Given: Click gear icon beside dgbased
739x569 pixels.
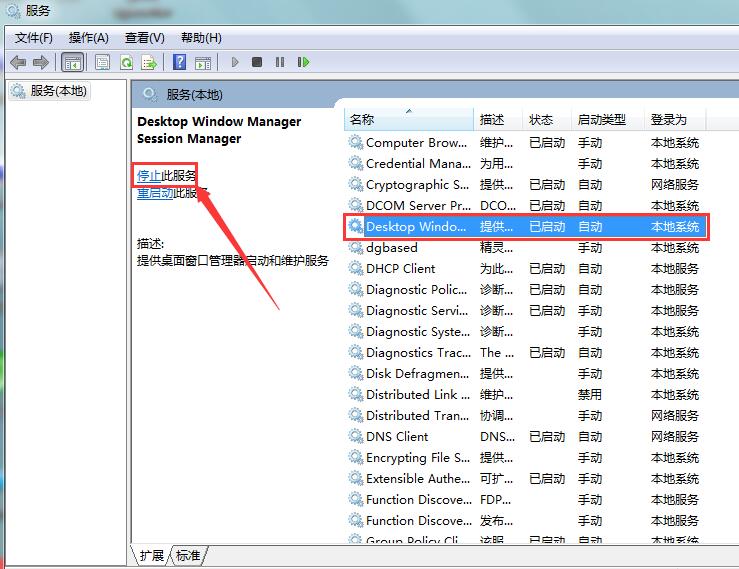Looking at the screenshot, I should click(x=355, y=247).
